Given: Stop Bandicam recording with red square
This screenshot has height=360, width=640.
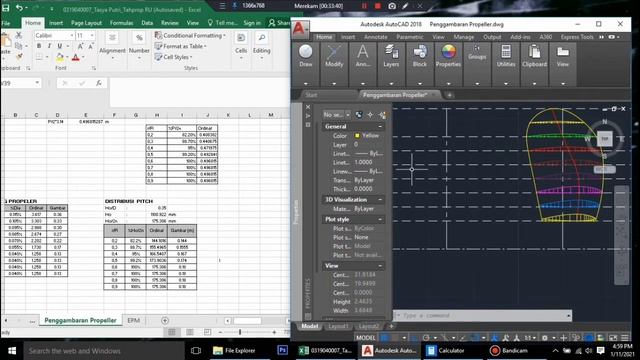Looking at the screenshot, I should pos(378,6).
